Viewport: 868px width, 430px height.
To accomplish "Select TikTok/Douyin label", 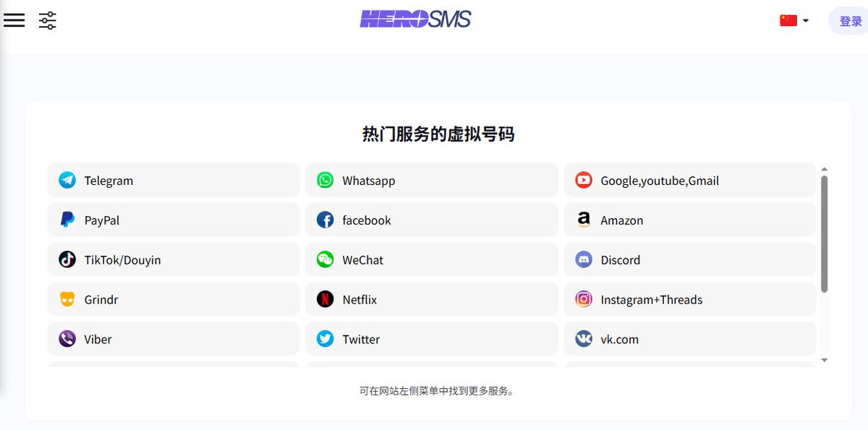I will (122, 260).
